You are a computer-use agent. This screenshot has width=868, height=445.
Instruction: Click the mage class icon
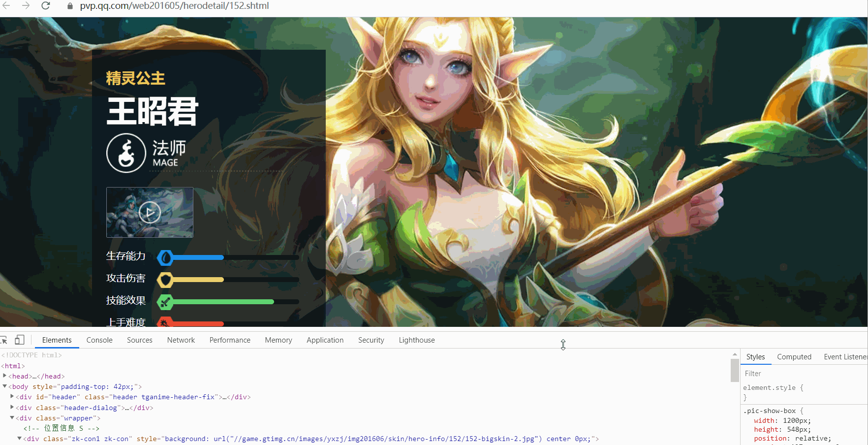pyautogui.click(x=126, y=153)
